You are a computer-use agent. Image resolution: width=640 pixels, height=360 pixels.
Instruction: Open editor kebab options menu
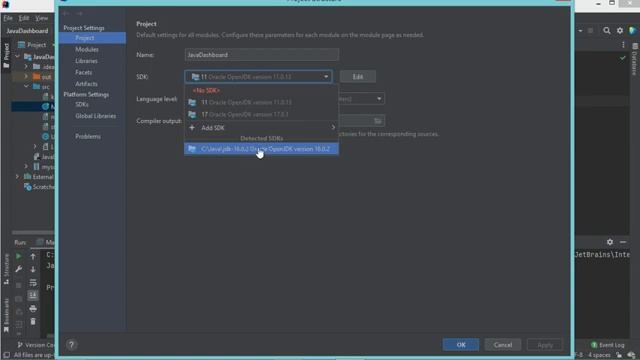(x=623, y=45)
